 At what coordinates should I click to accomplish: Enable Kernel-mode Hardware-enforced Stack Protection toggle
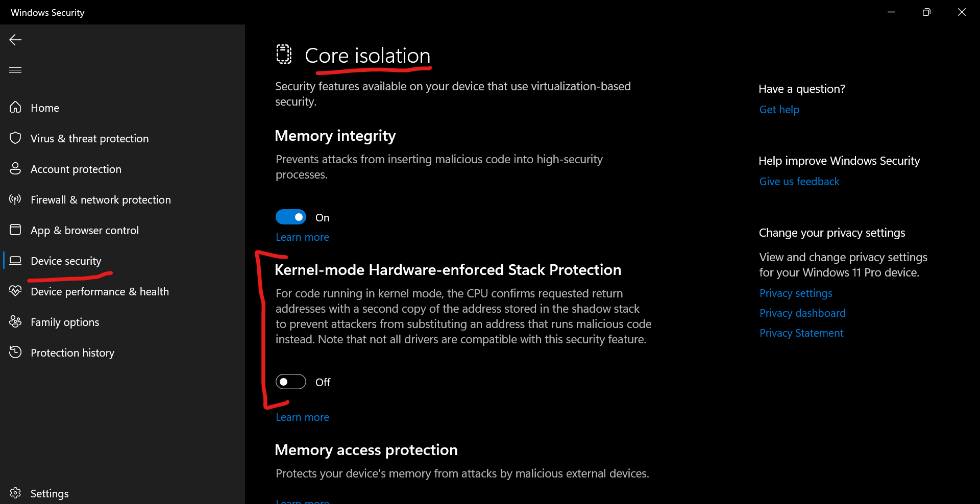coord(291,382)
